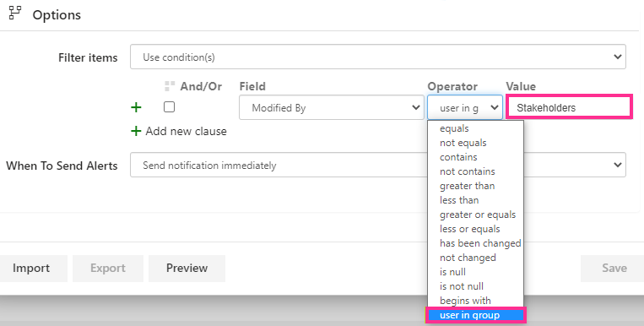Viewport: 644px width, 326px height.
Task: Choose has been changed operator option
Action: (475, 243)
